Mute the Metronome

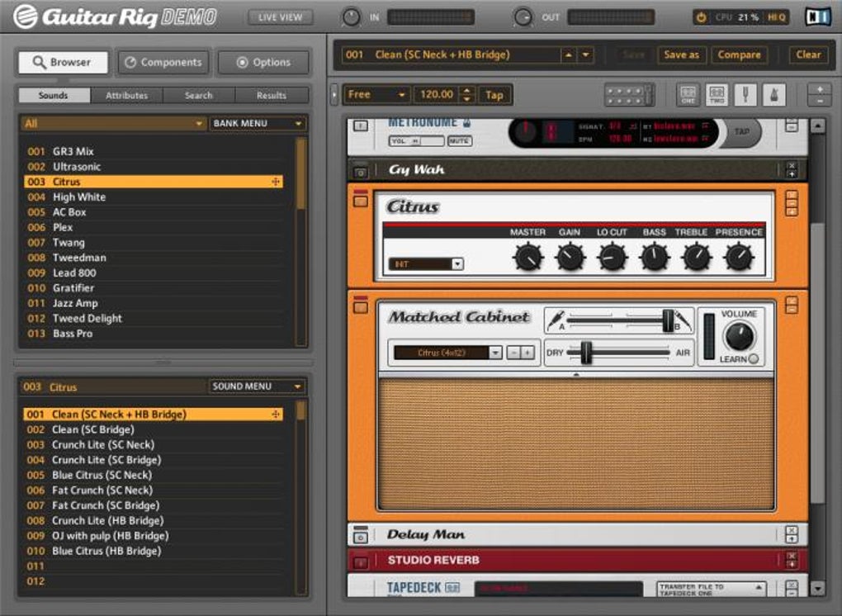(459, 141)
